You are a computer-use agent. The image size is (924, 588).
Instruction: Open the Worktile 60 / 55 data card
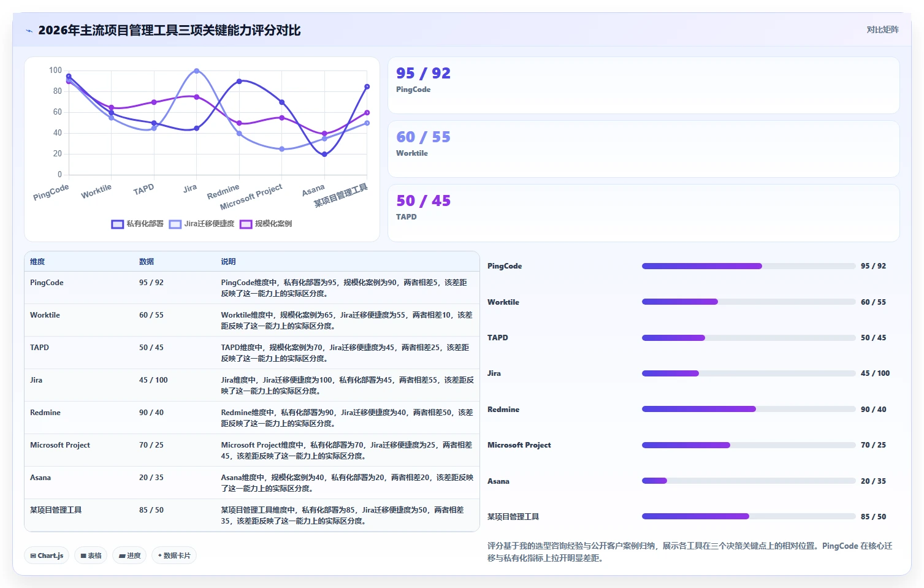pyautogui.click(x=644, y=149)
